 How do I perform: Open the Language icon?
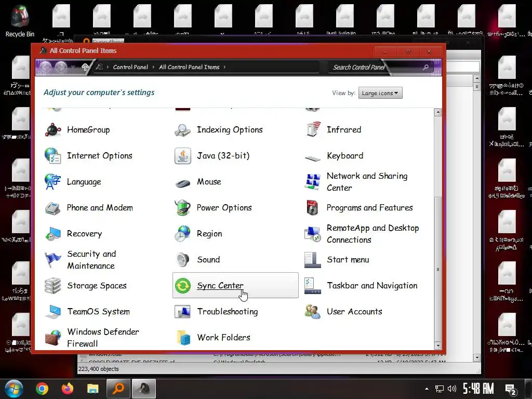tap(53, 181)
